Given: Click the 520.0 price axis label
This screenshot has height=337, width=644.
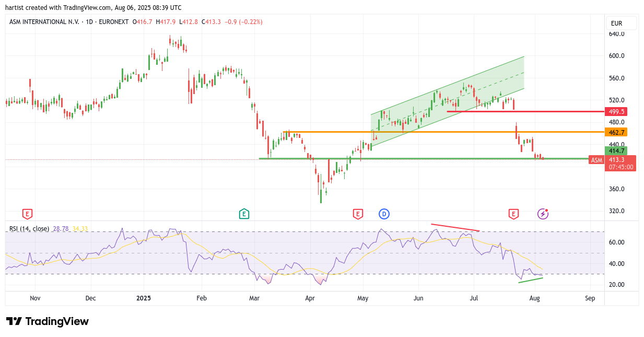Looking at the screenshot, I should click(617, 100).
